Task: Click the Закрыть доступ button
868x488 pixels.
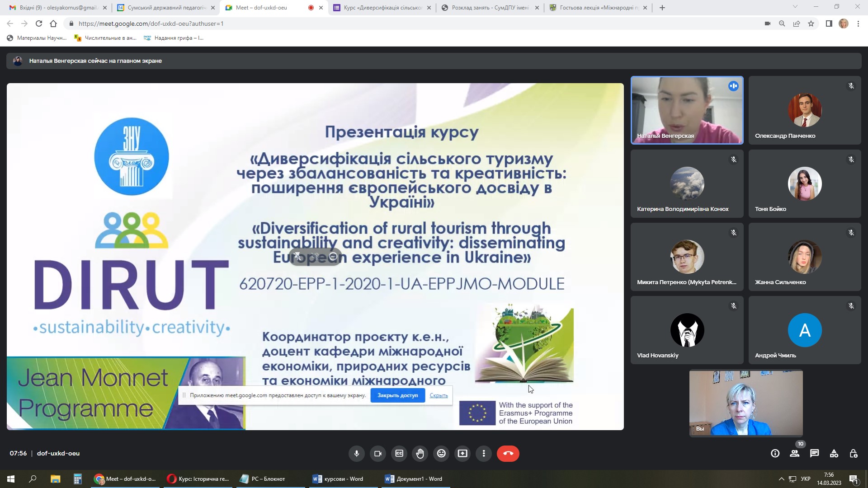Action: pyautogui.click(x=397, y=395)
